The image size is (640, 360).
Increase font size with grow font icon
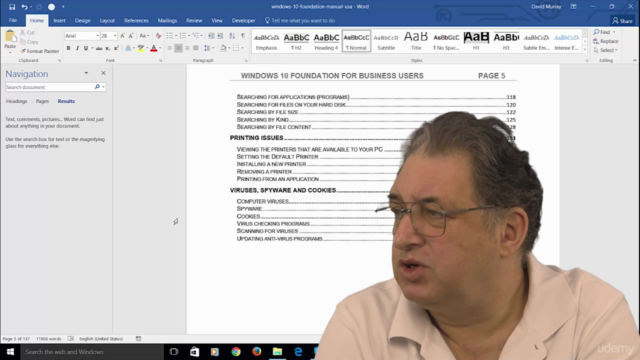tap(122, 36)
